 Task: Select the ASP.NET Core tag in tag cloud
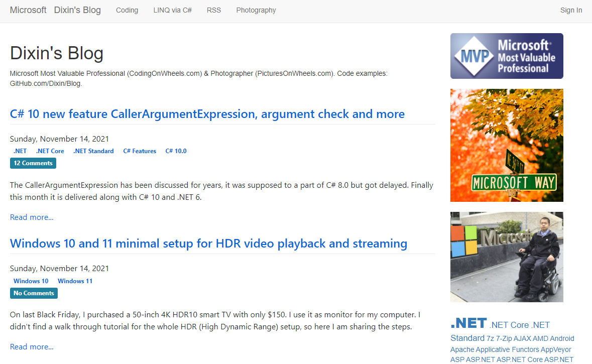click(519, 360)
